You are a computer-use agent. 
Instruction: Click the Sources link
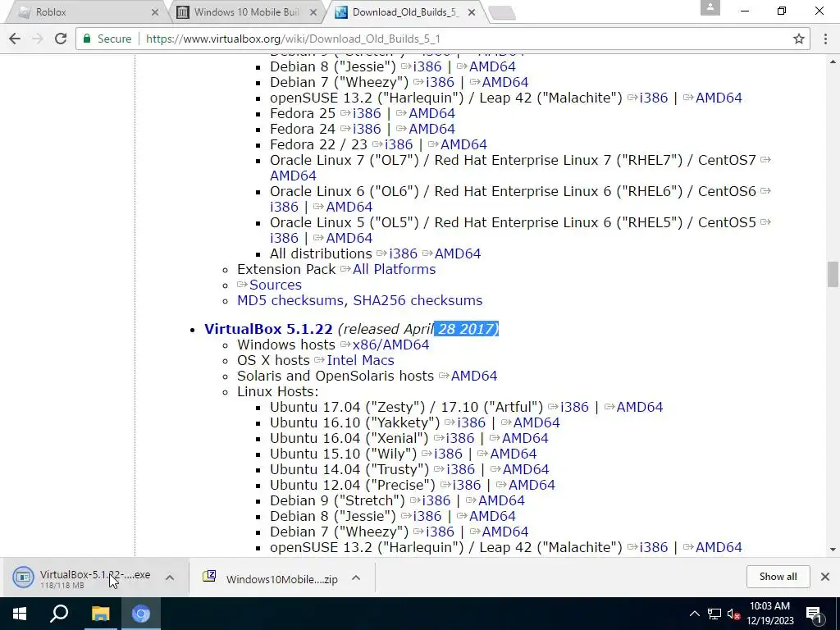coord(276,285)
